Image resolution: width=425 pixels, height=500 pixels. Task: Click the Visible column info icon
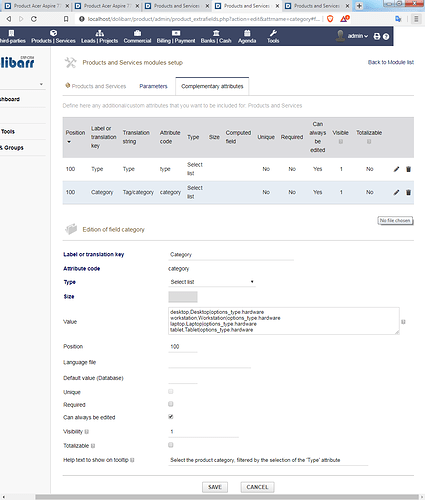pos(341,142)
